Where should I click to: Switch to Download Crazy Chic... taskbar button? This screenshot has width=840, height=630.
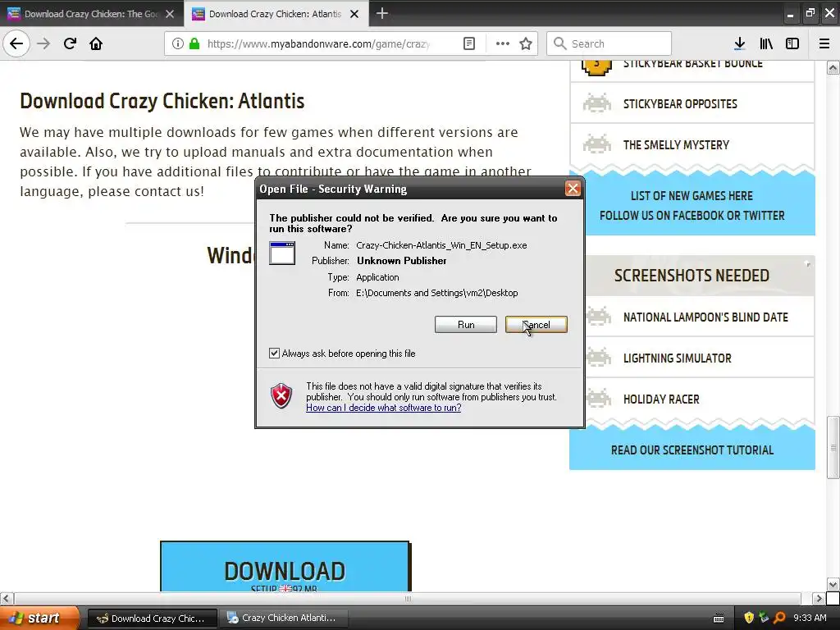(x=152, y=619)
